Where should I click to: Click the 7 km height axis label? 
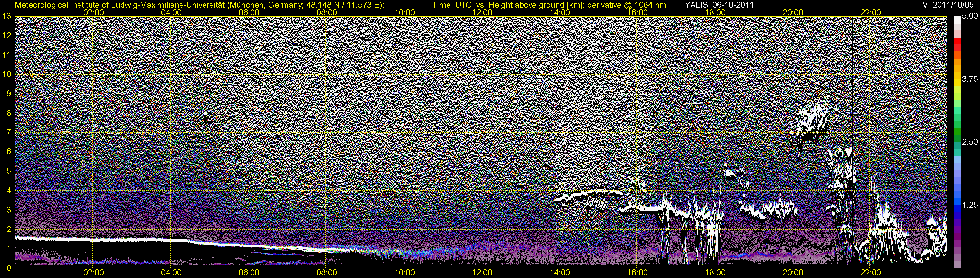pyautogui.click(x=9, y=132)
